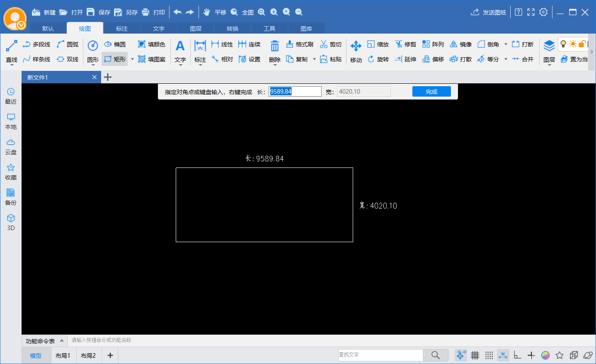596x364 pixels.
Task: Click the blue 完成 button
Action: tap(431, 92)
